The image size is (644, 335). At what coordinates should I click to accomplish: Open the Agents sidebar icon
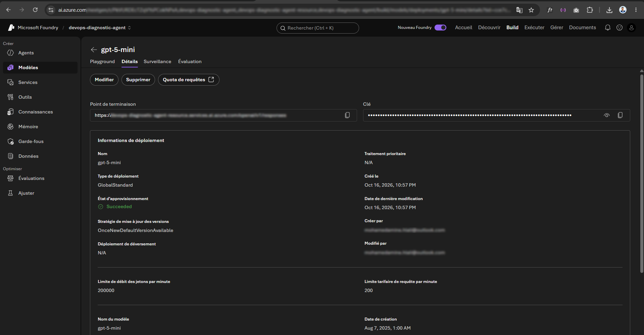point(10,53)
